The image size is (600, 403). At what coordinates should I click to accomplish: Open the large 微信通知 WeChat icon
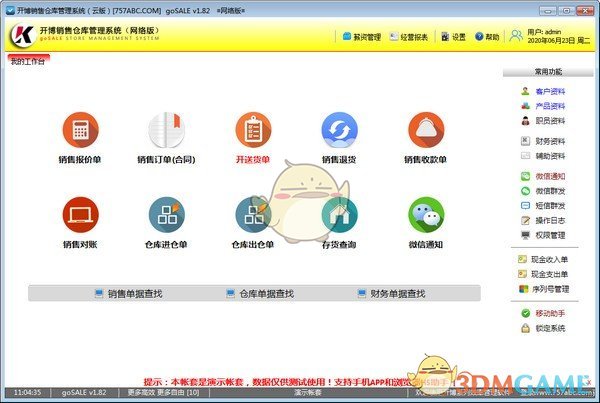point(426,215)
